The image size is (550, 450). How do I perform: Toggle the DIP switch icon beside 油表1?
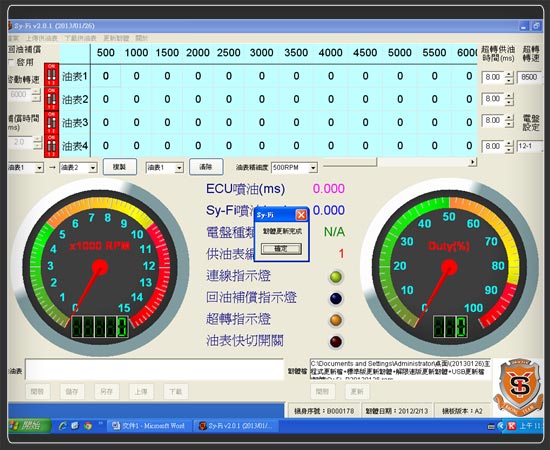pos(52,75)
